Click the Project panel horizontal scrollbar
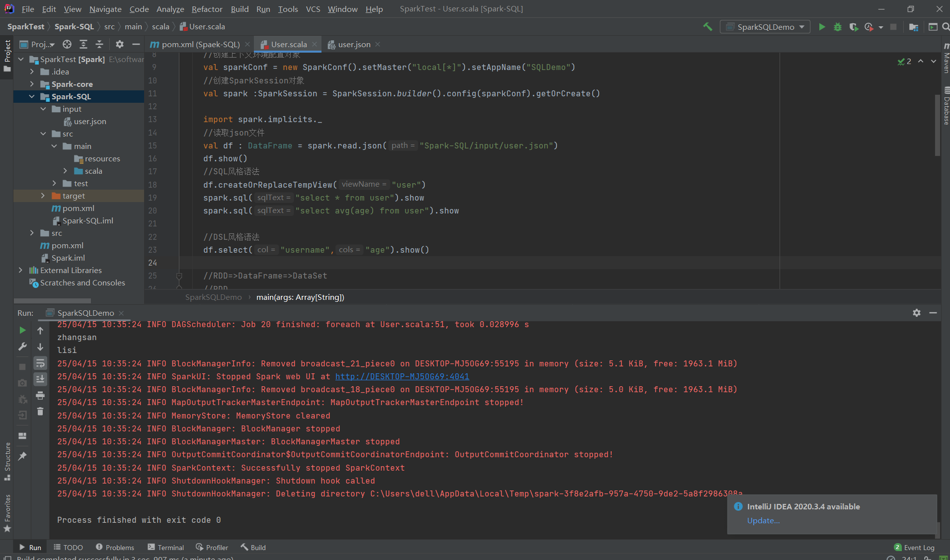The width and height of the screenshot is (950, 560). click(52, 300)
